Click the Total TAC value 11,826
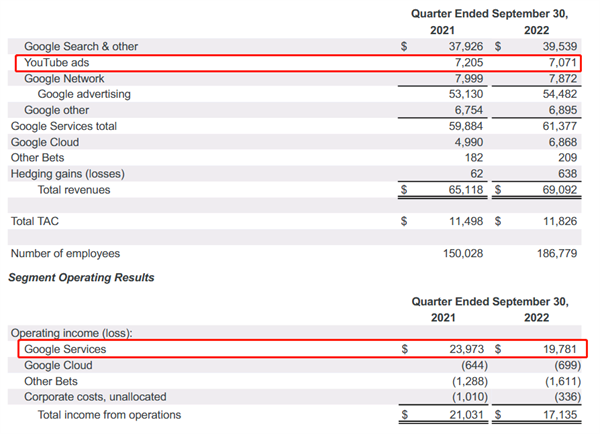 pyautogui.click(x=560, y=221)
